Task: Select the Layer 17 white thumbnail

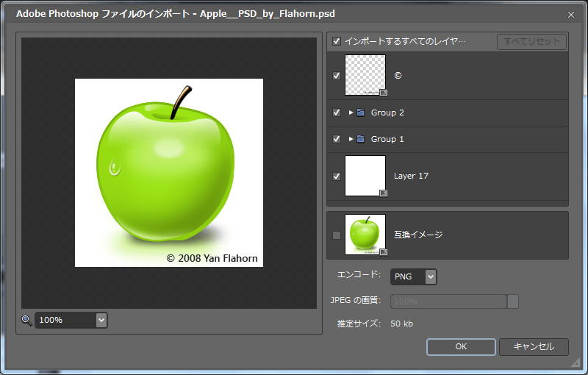Action: click(365, 176)
